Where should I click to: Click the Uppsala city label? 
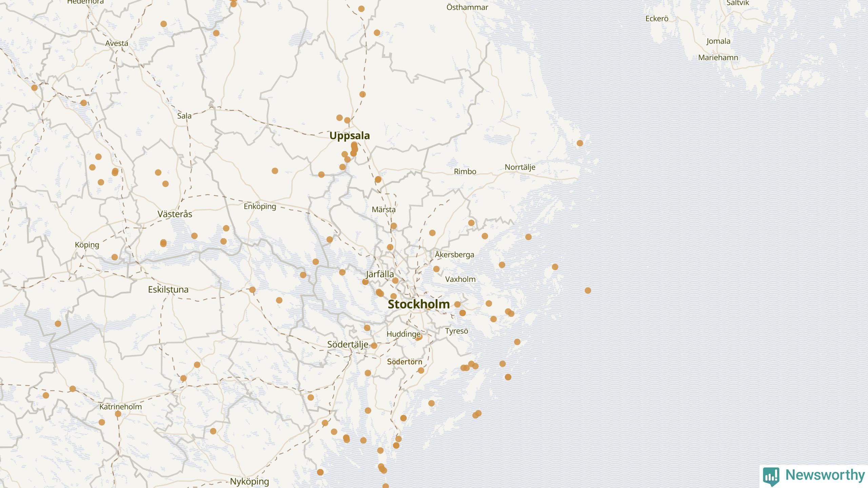[x=350, y=136]
